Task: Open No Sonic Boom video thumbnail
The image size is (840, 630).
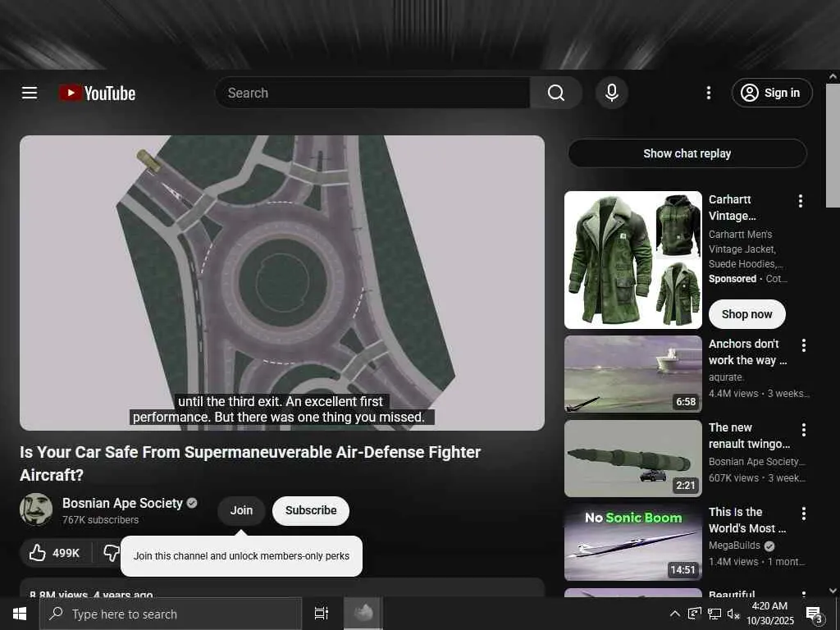Action: point(632,542)
